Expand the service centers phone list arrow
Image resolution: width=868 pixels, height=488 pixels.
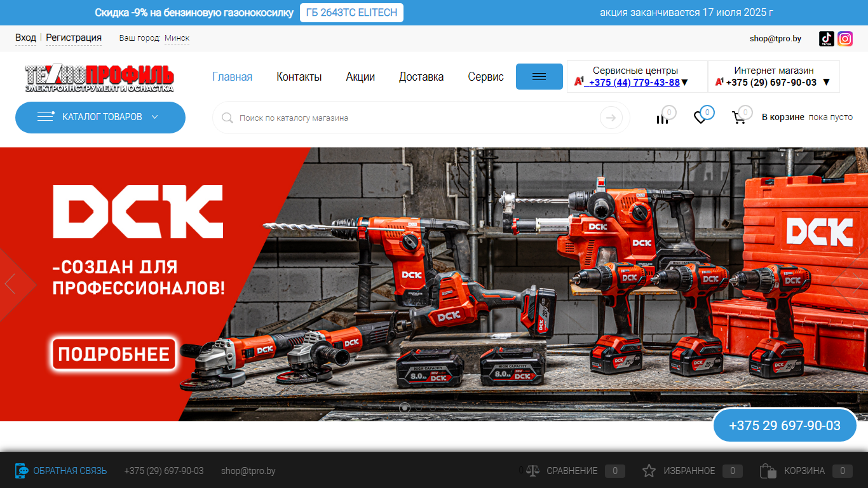685,83
